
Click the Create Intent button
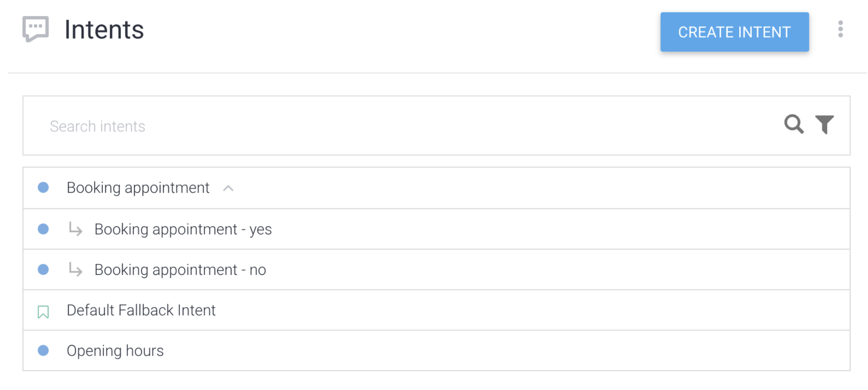734,32
